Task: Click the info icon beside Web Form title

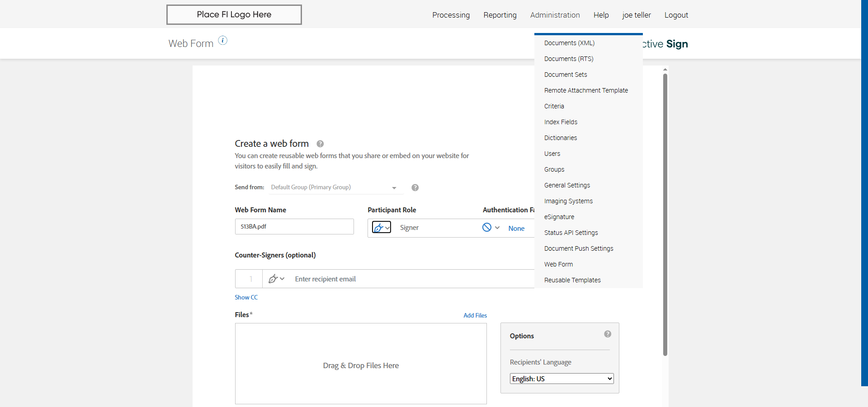Action: point(223,41)
